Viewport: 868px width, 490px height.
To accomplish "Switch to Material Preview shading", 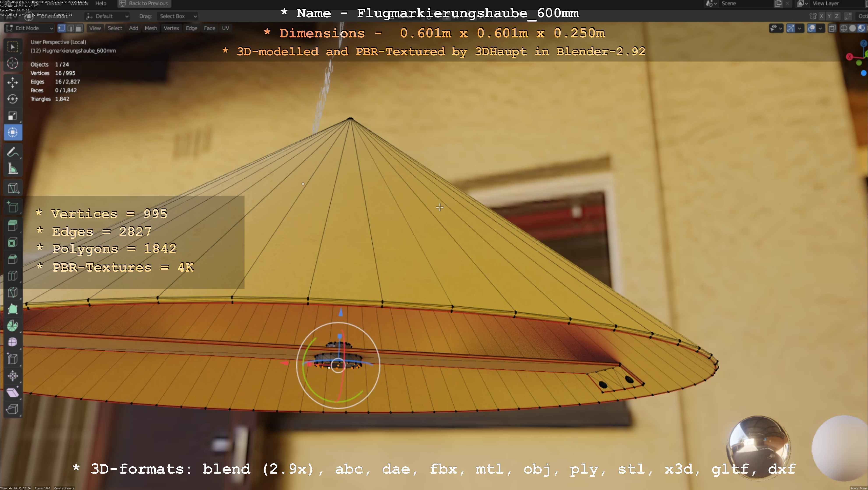I will [861, 28].
